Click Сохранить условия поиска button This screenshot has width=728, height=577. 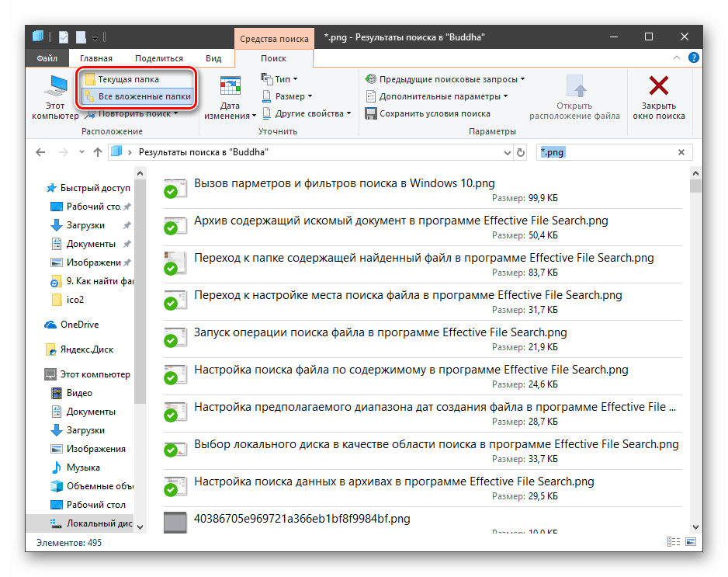click(x=428, y=113)
